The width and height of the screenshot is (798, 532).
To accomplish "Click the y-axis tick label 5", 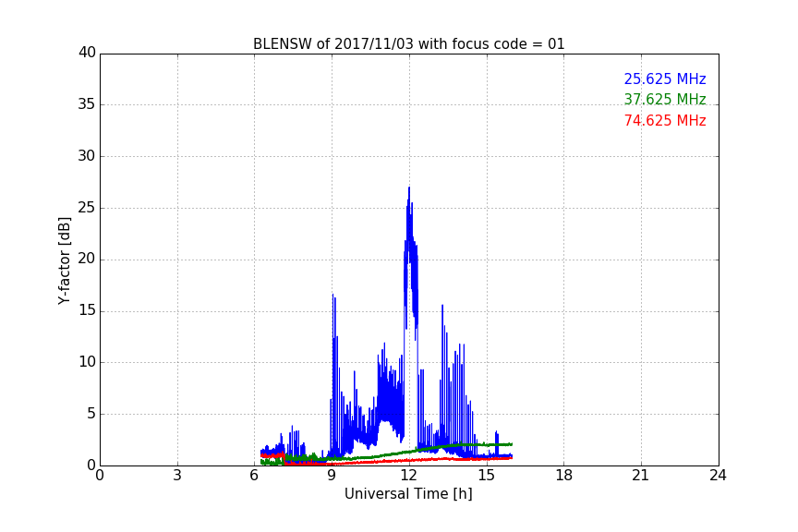I will (91, 414).
